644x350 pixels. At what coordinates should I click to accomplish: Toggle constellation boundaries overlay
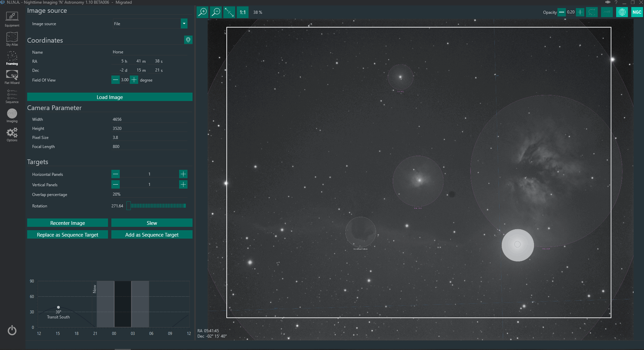(x=592, y=12)
